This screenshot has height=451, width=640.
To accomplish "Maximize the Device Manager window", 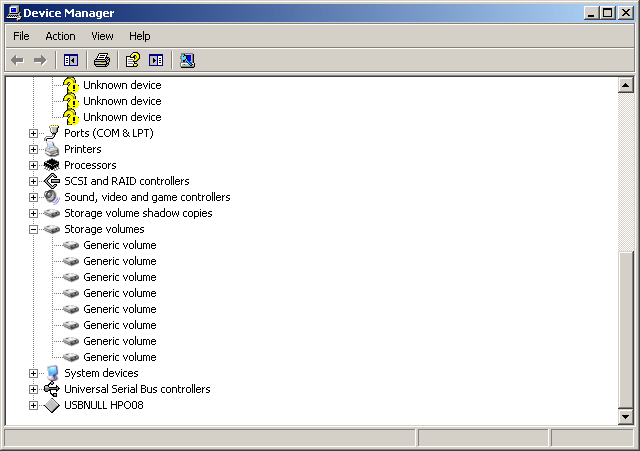I will pyautogui.click(x=607, y=13).
